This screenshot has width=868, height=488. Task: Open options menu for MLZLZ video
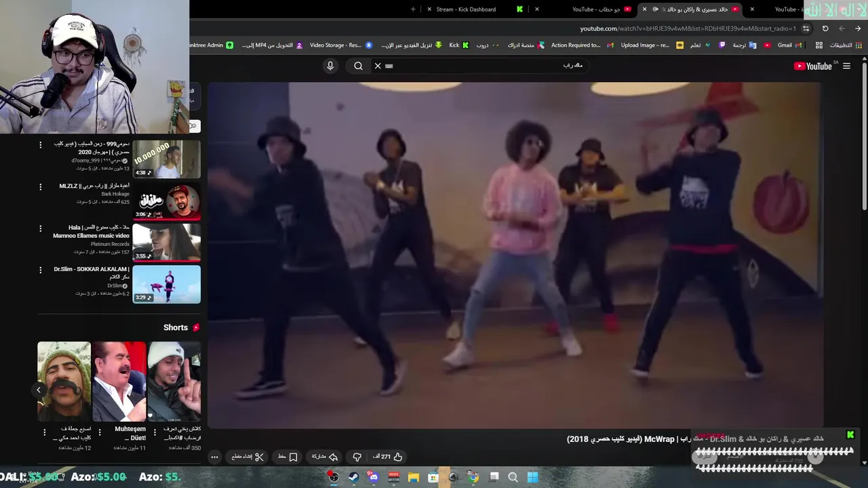click(x=40, y=186)
